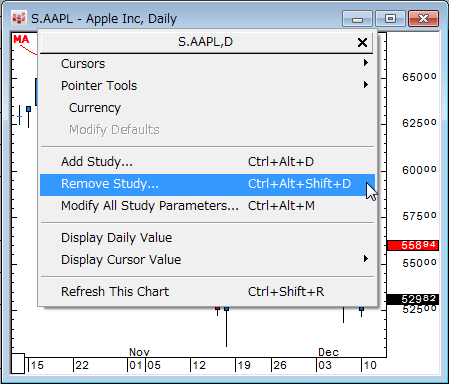
Task: Click the 600.00 price scale label
Action: (419, 170)
